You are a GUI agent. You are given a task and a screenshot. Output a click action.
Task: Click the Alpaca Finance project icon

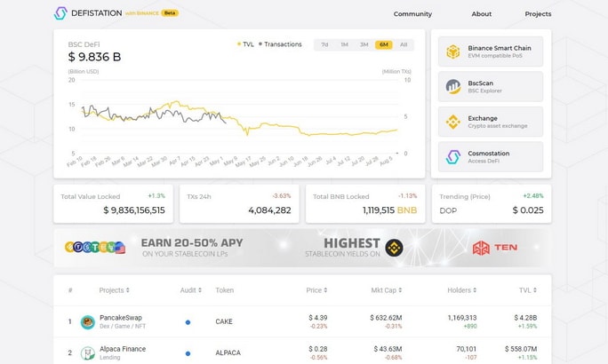[x=88, y=353]
